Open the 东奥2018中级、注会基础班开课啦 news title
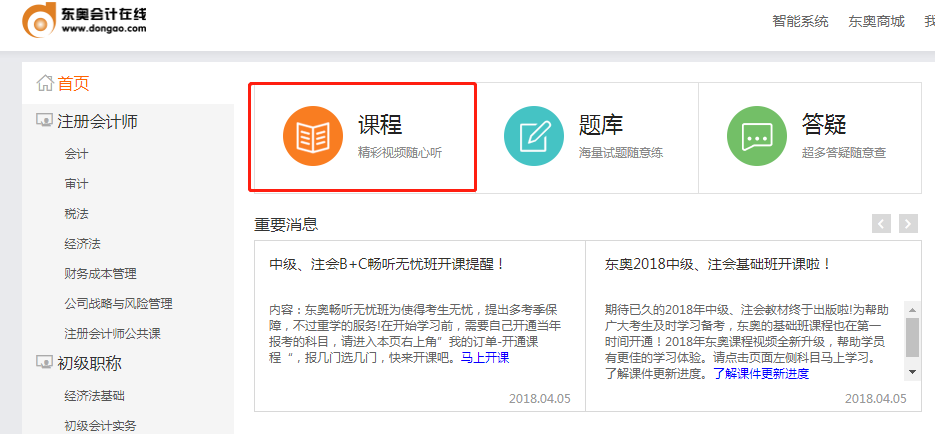The width and height of the screenshot is (935, 434). click(718, 265)
